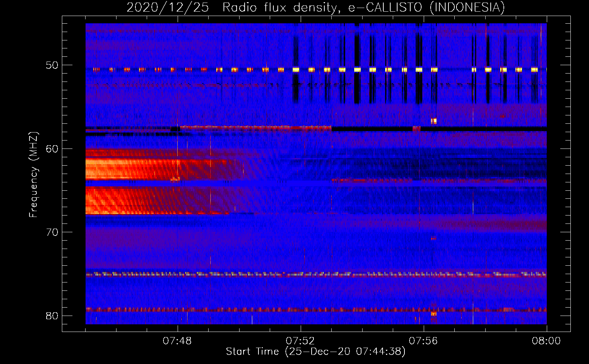Click the 08:00 time tick label
The image size is (589, 364).
tap(546, 341)
